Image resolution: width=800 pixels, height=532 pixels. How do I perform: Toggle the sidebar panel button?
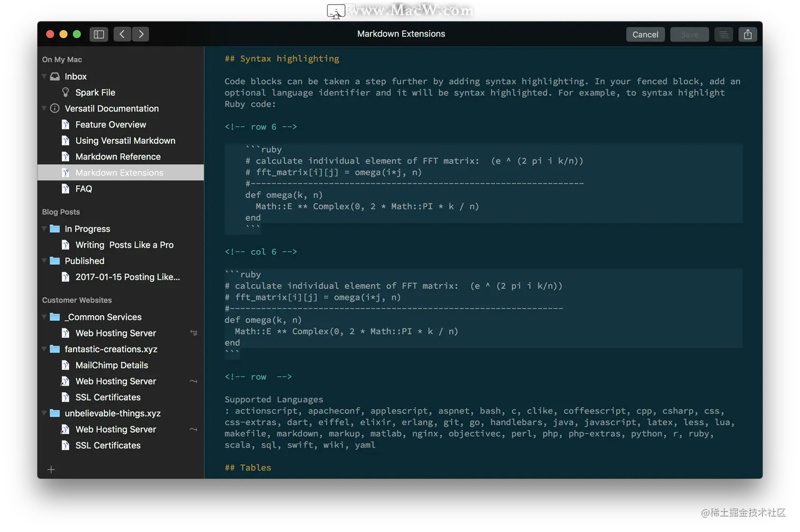point(98,34)
